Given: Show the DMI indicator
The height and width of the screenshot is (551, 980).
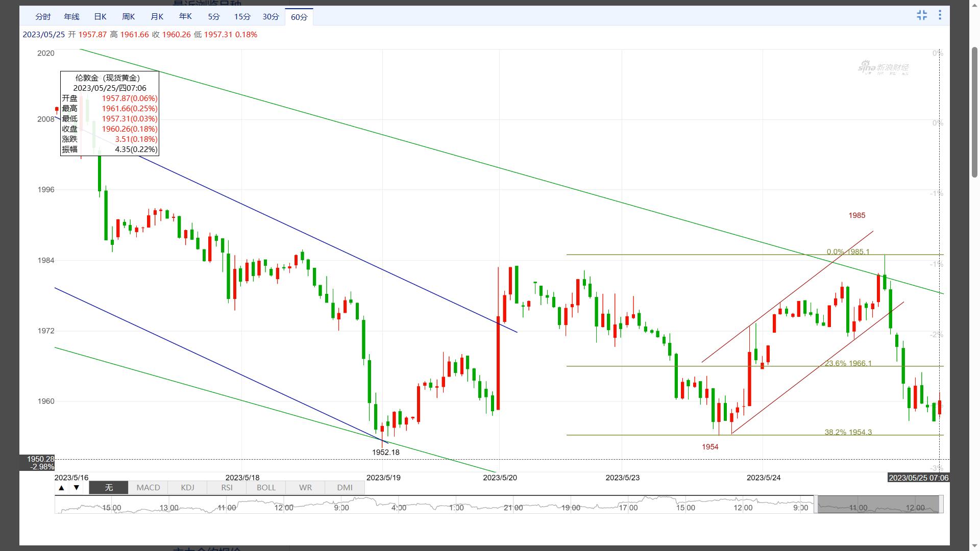Looking at the screenshot, I should click(x=345, y=488).
